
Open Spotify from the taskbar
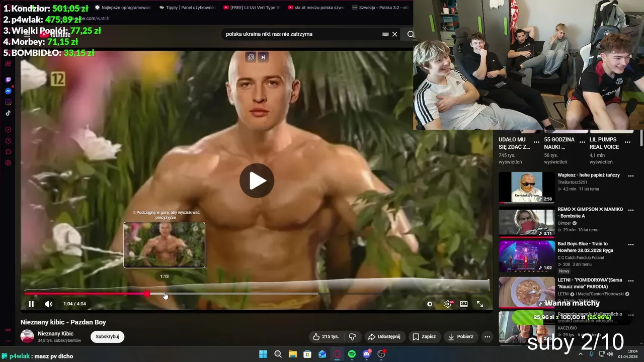click(352, 354)
